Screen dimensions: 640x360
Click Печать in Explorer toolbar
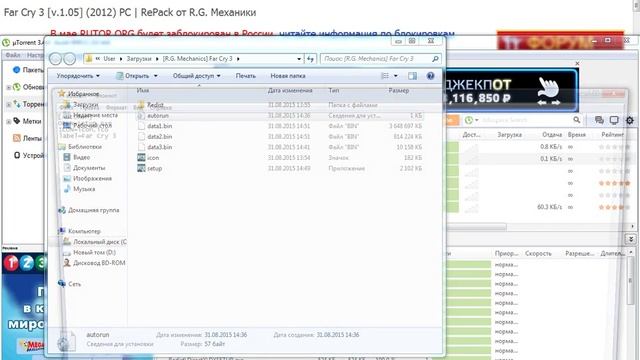tap(246, 76)
